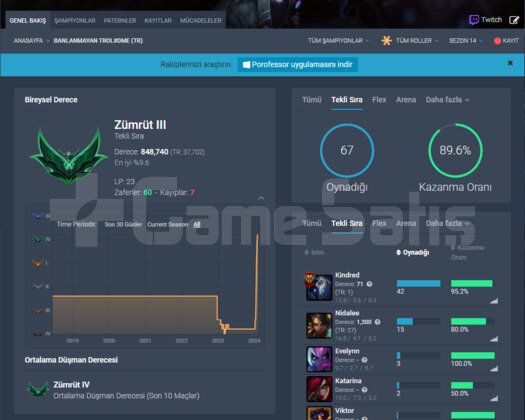525x420 pixels.
Task: Click help icon next to Kindred rank
Action: (x=369, y=284)
